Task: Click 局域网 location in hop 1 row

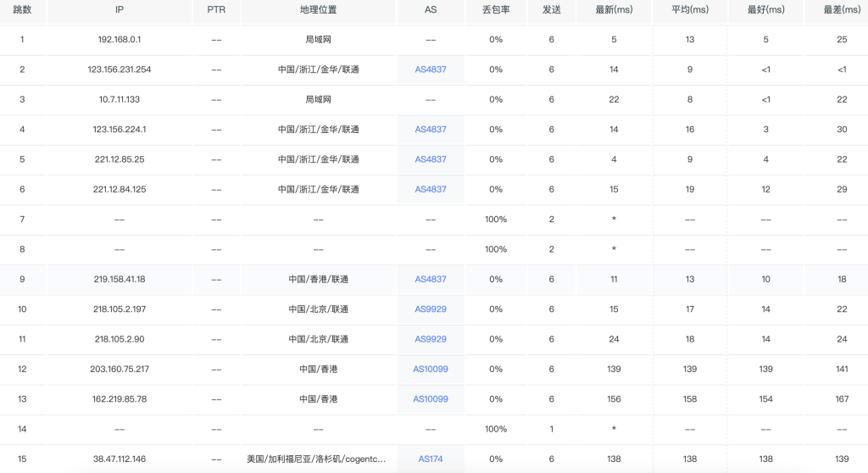Action: (319, 39)
